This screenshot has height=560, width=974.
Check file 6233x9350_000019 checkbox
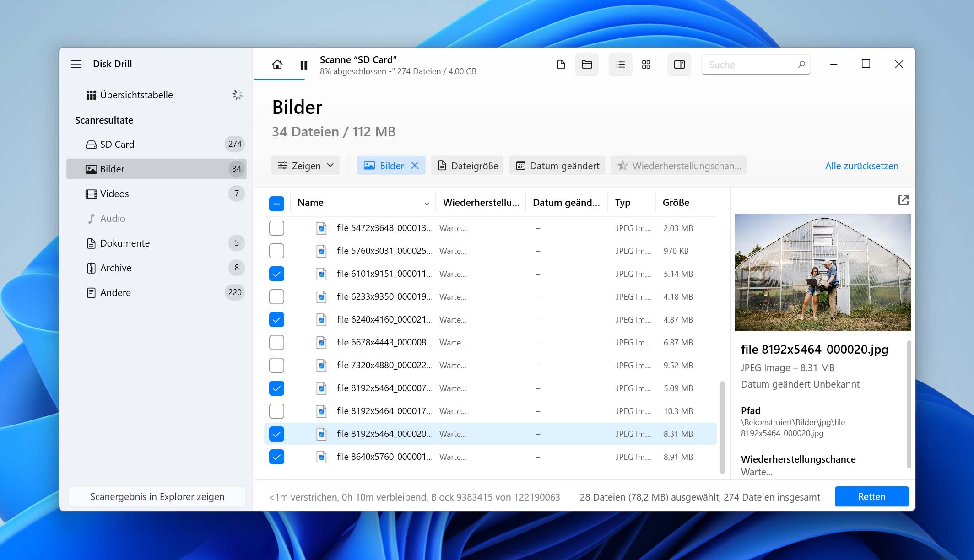point(276,297)
